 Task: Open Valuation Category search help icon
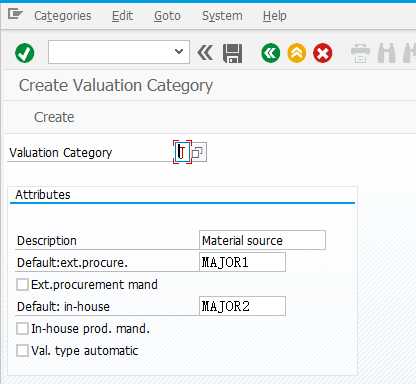coord(199,152)
